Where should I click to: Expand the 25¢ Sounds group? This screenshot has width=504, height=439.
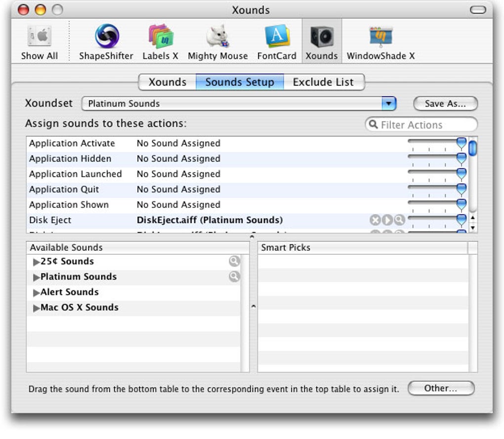(x=37, y=262)
